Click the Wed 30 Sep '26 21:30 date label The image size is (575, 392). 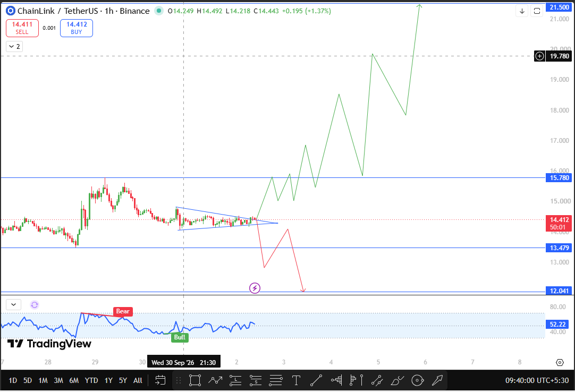click(x=184, y=362)
